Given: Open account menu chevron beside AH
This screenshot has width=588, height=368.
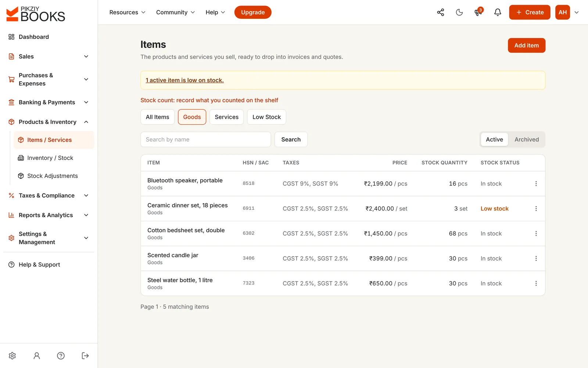Looking at the screenshot, I should click(576, 12).
